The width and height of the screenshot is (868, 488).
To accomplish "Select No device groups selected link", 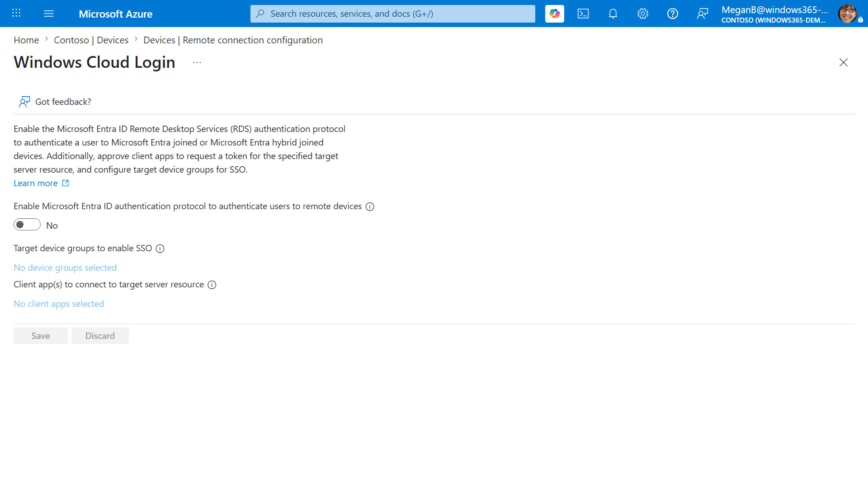I will click(x=65, y=267).
